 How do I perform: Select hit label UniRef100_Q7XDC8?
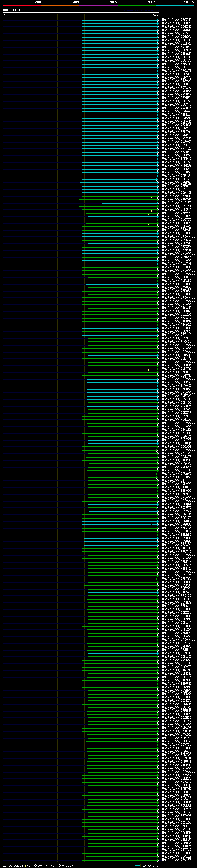coord(176,125)
